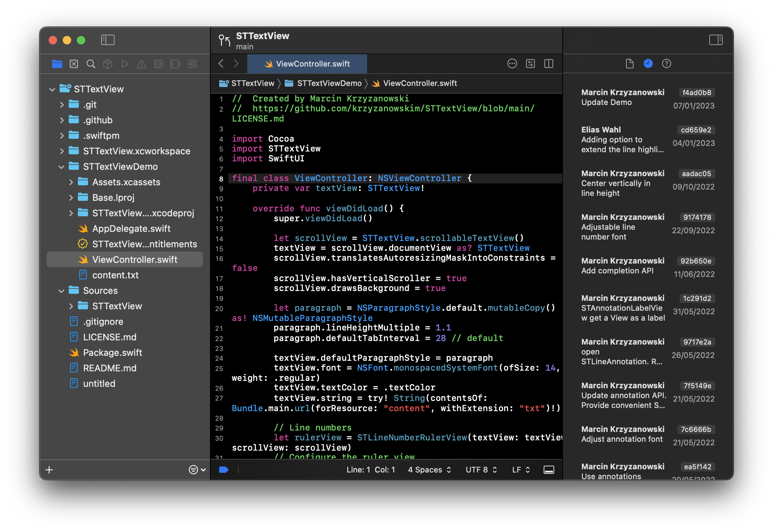Collapse the STTextViewDemo folder

pyautogui.click(x=61, y=167)
